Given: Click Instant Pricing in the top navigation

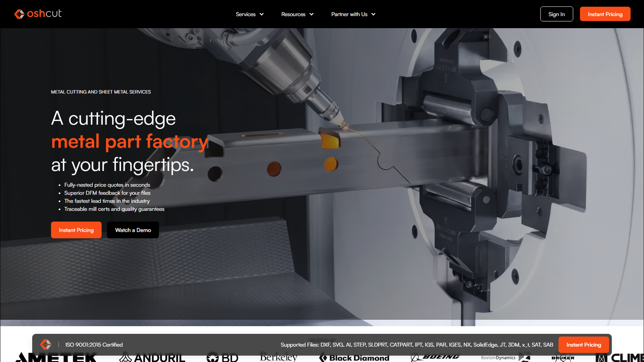Looking at the screenshot, I should coord(605,14).
